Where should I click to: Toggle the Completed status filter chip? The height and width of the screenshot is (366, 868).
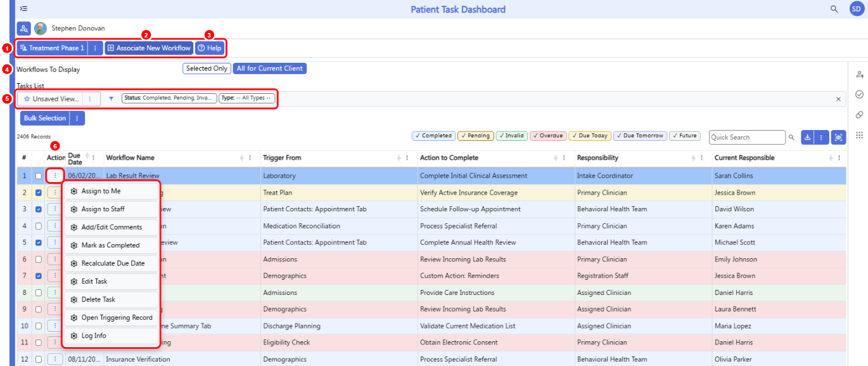coord(433,136)
